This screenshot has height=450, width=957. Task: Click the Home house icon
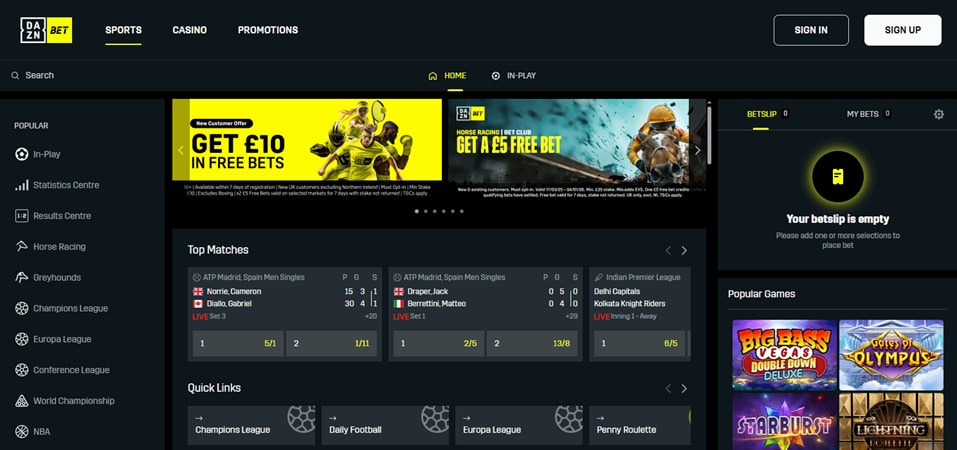click(433, 76)
